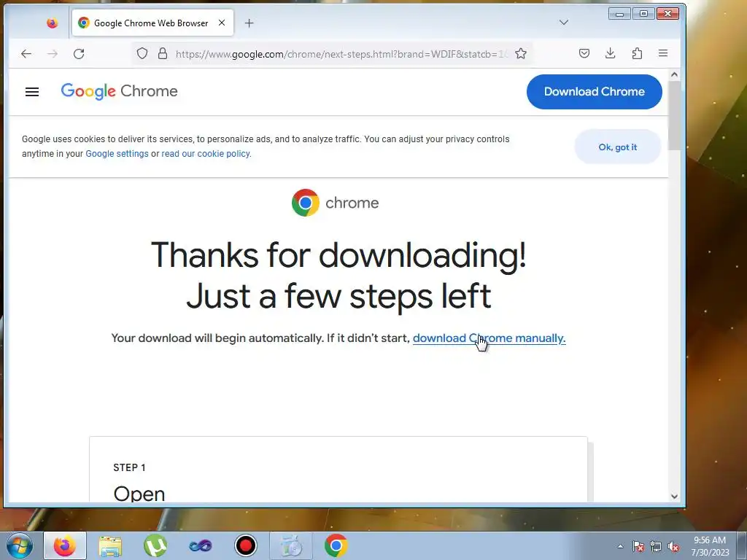Screen dimensions: 747x560
Task: Click the STEP 1 label
Action: click(x=129, y=467)
